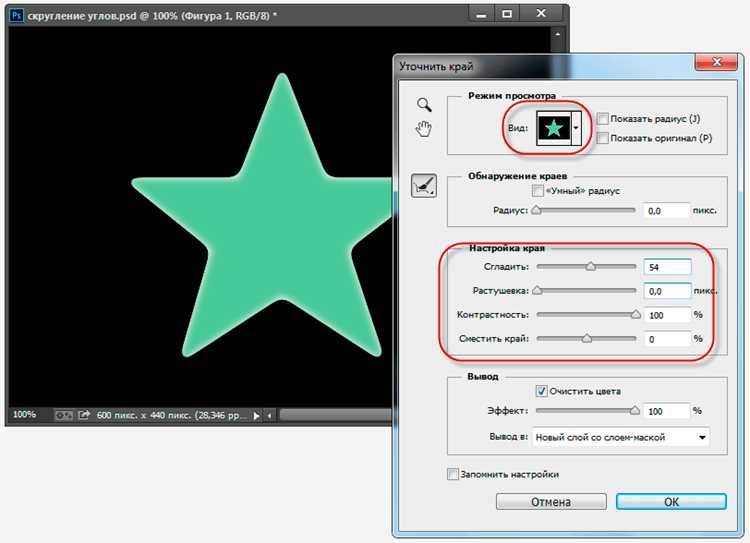Tick Запомнить настройки checkbox
The width and height of the screenshot is (750, 543).
(452, 474)
